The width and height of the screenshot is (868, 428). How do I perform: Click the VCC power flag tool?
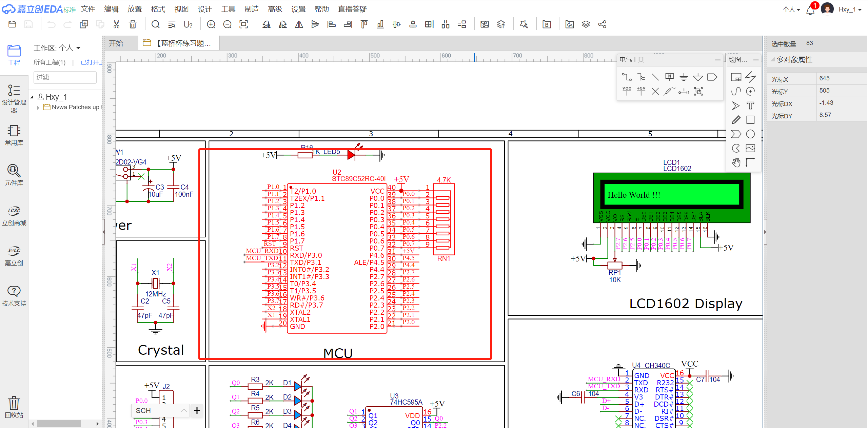coord(627,91)
